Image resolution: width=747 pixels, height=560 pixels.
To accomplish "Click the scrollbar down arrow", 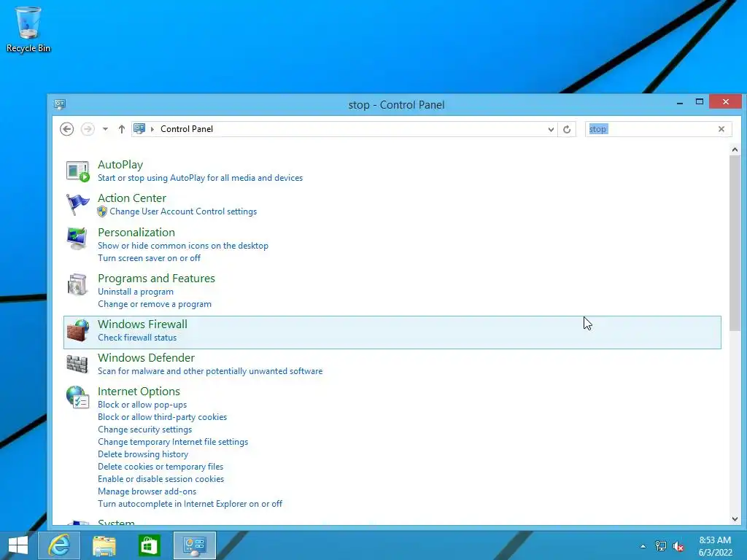I will click(735, 519).
